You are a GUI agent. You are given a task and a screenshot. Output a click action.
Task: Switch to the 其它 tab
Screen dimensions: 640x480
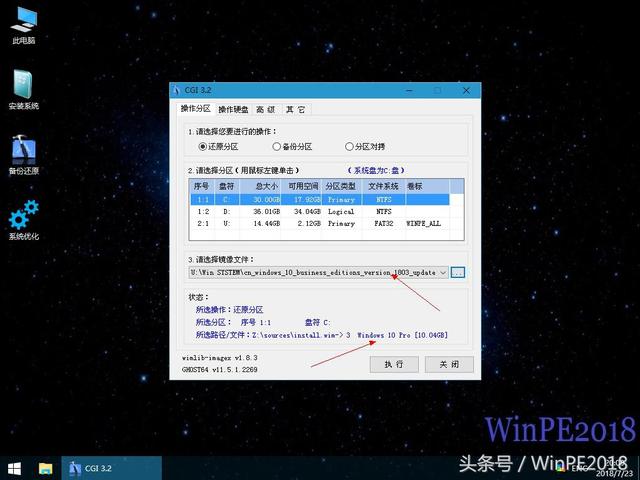[x=295, y=109]
